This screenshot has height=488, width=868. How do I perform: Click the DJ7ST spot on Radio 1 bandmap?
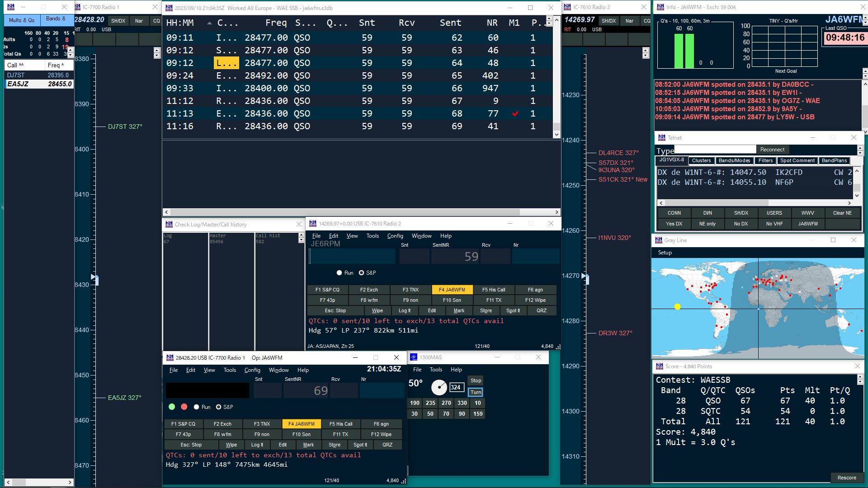125,127
